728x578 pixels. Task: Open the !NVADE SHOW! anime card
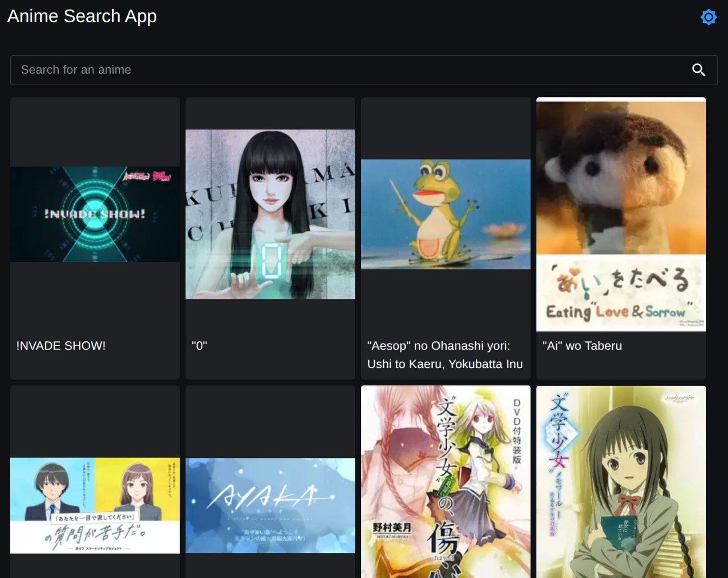(x=94, y=214)
